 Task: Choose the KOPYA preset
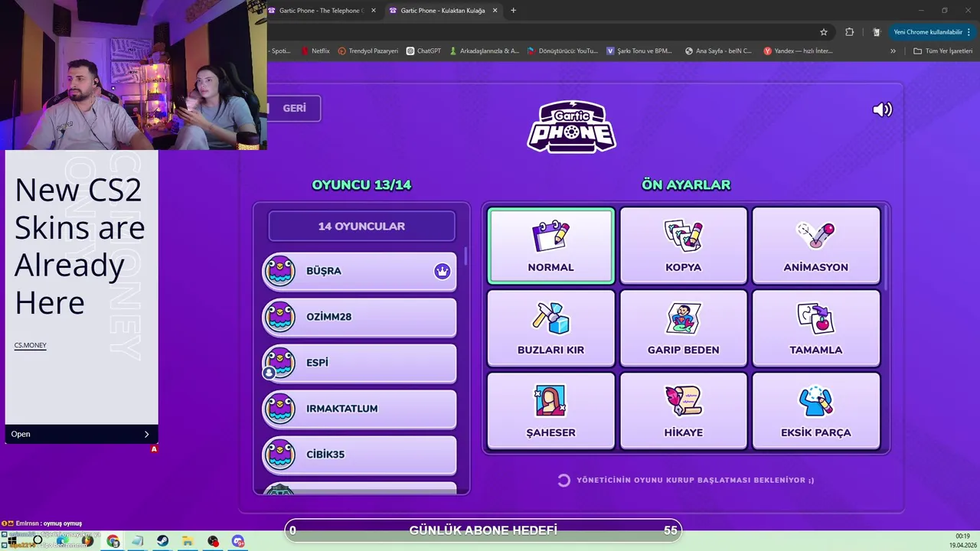click(x=683, y=246)
